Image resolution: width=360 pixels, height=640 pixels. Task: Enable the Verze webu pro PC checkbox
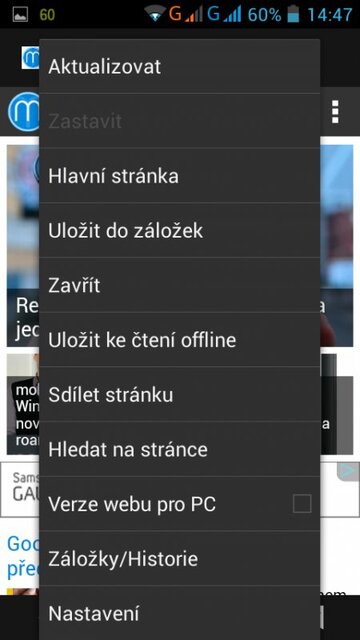tap(302, 504)
